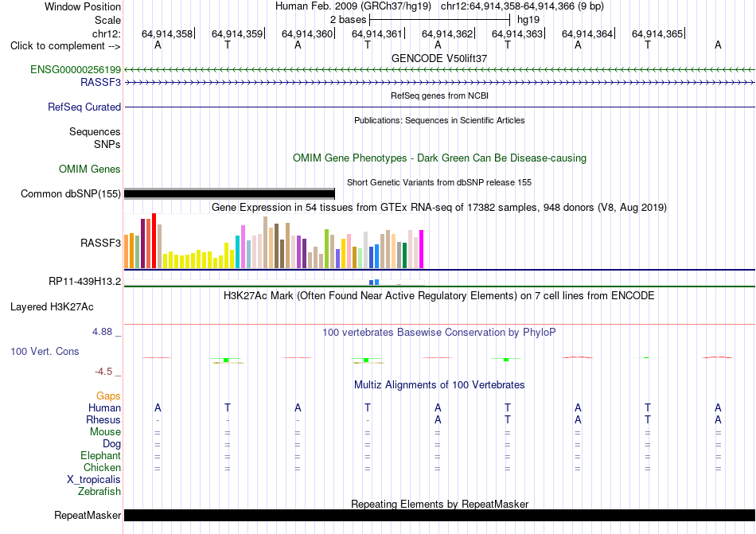Click the -4.5 PhyloP lower limit
Image resolution: width=756 pixels, height=534 pixels.
(103, 371)
